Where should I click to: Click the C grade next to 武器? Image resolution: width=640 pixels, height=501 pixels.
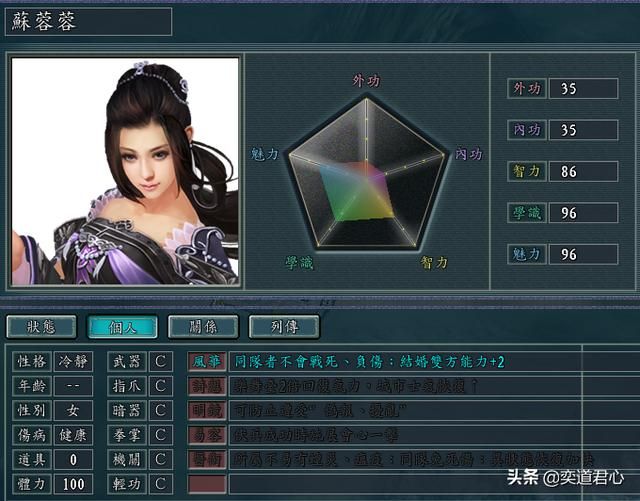[x=161, y=361]
